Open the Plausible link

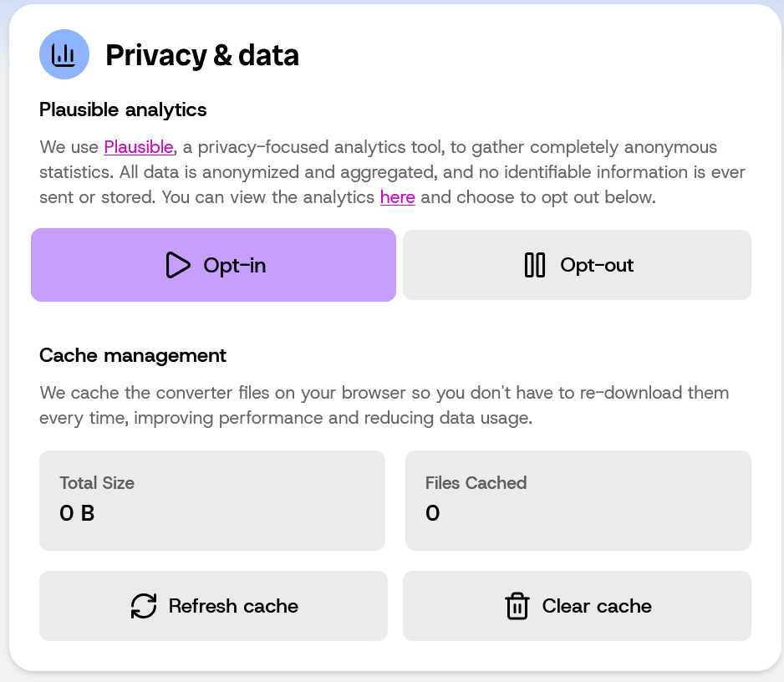(139, 147)
